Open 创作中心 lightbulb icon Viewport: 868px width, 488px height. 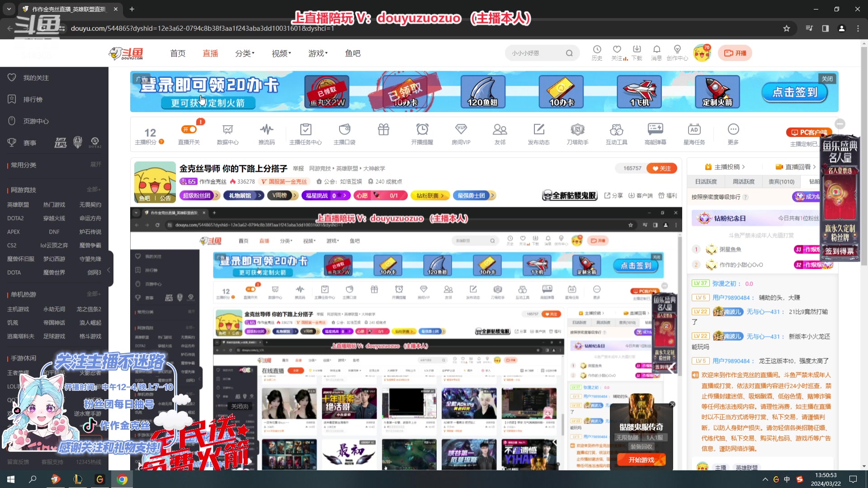677,53
